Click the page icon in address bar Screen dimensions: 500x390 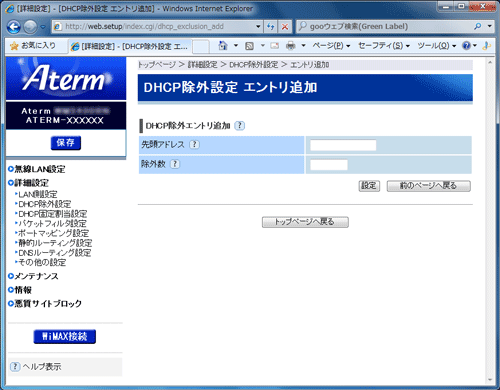(58, 26)
